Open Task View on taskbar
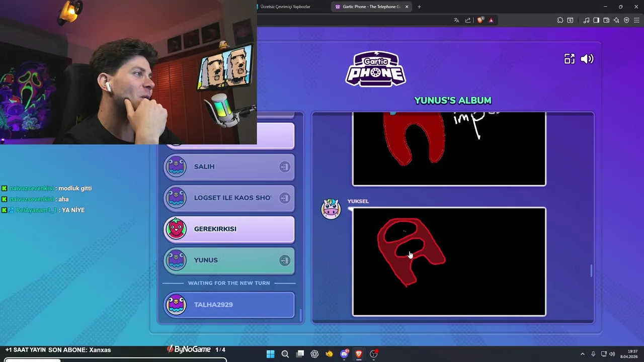The width and height of the screenshot is (644, 362). click(x=300, y=354)
